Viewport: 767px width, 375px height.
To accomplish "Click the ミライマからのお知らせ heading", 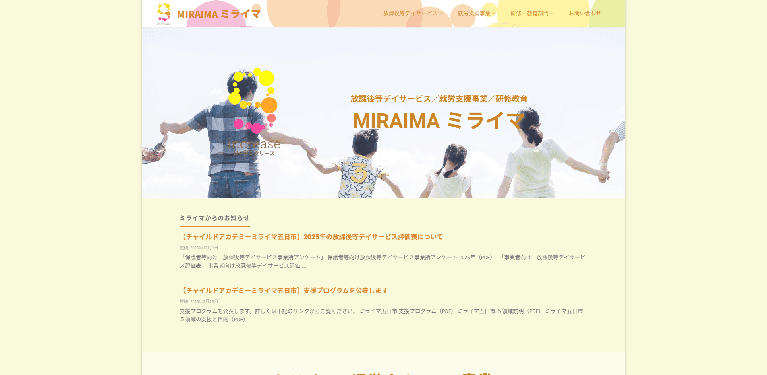I will pos(214,218).
